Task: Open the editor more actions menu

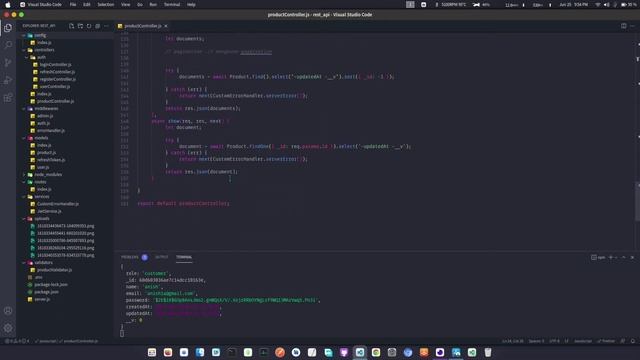Action: pyautogui.click(x=632, y=26)
